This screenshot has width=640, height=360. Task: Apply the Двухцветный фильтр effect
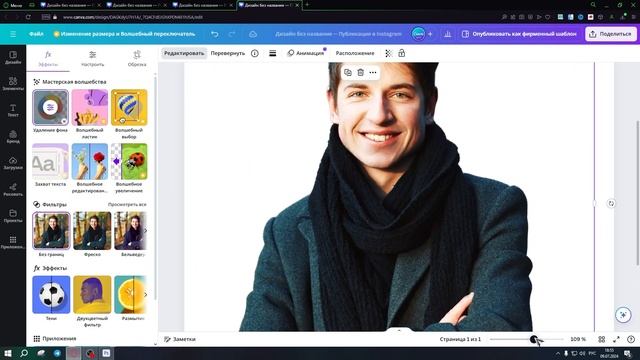point(92,294)
